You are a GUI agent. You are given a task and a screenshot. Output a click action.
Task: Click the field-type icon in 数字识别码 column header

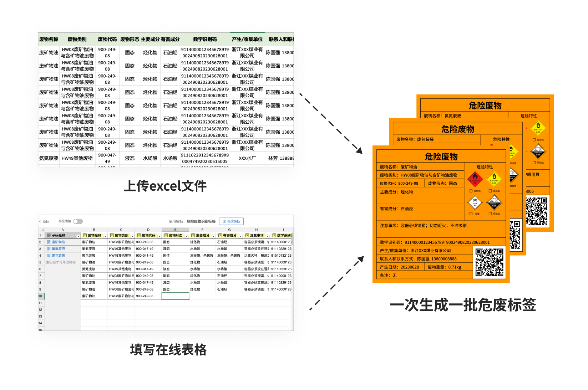(x=274, y=235)
